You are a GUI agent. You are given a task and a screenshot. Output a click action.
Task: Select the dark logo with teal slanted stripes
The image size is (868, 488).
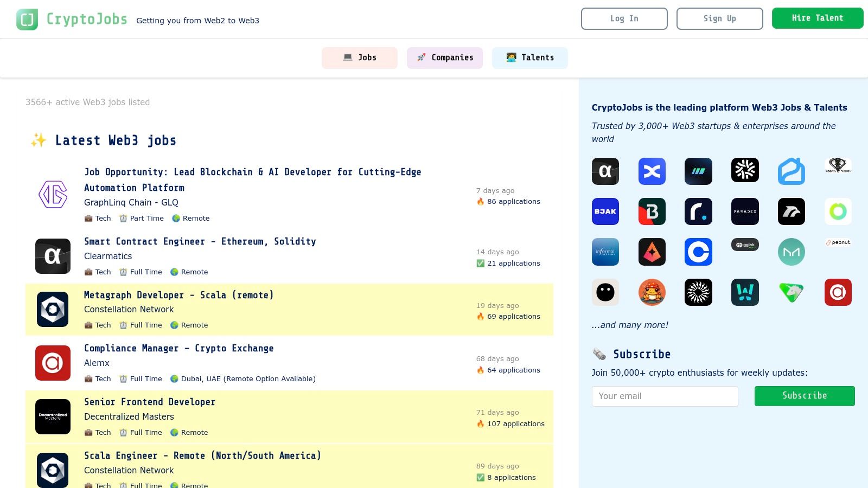(x=698, y=171)
